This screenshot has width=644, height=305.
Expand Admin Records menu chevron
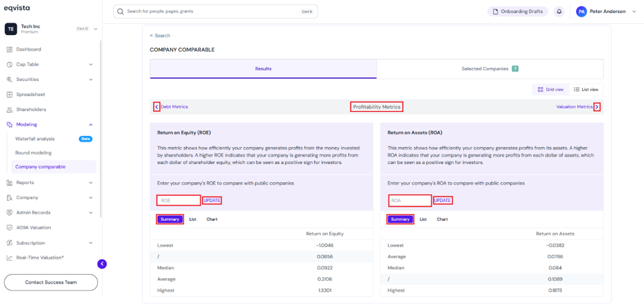[91, 213]
